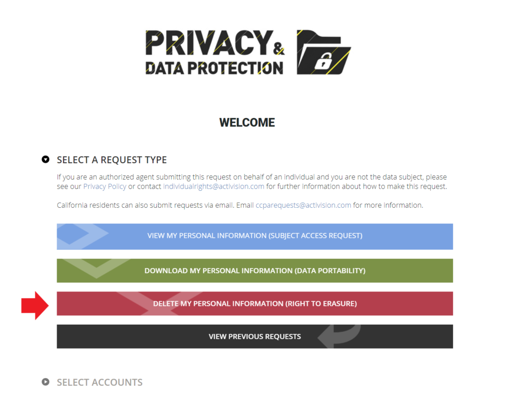This screenshot has width=532, height=402.
Task: Click the ccparequests@activision.com email link
Action: [303, 205]
